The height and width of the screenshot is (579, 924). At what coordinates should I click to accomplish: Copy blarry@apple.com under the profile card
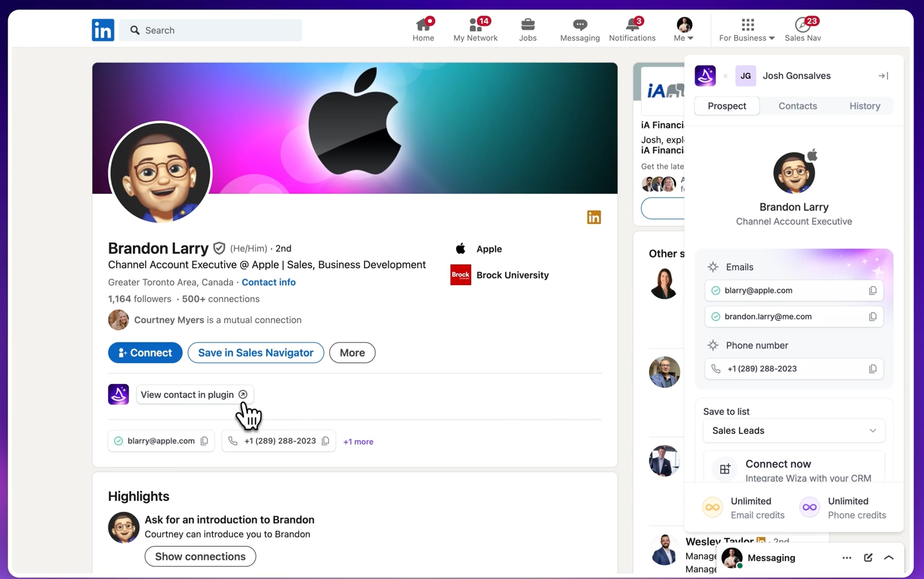(x=205, y=441)
